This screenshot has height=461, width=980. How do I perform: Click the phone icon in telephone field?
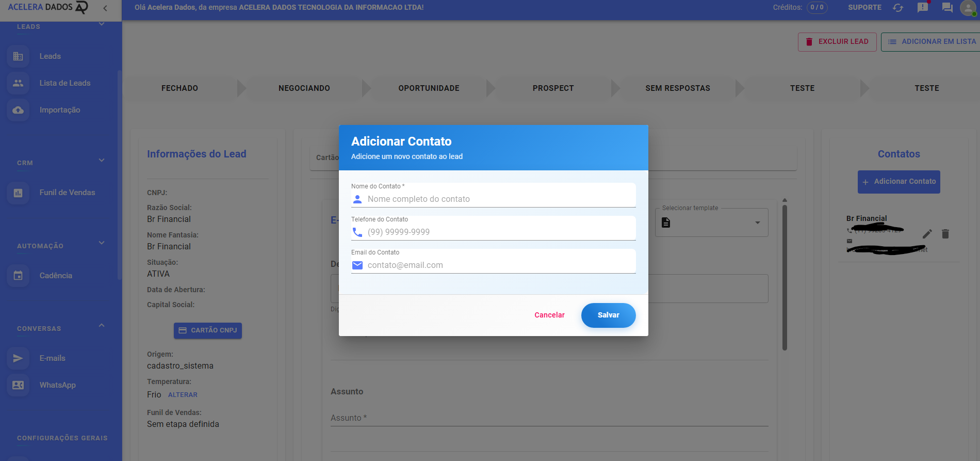click(x=357, y=232)
